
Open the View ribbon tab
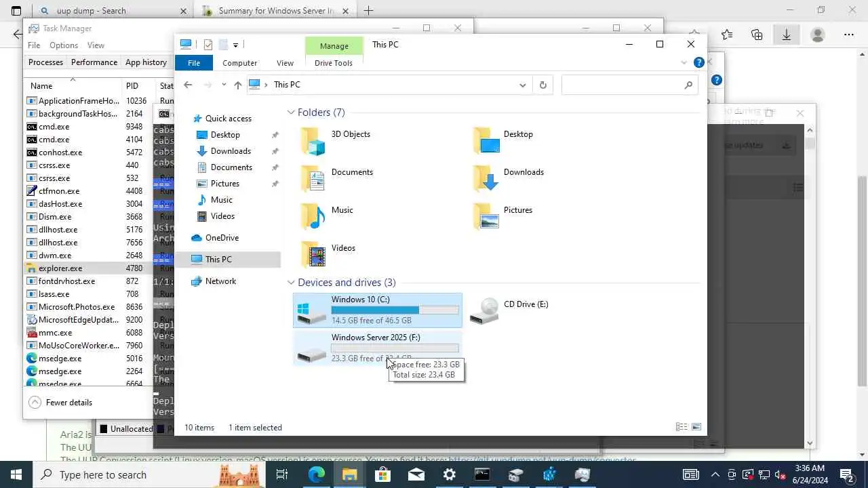click(x=285, y=63)
